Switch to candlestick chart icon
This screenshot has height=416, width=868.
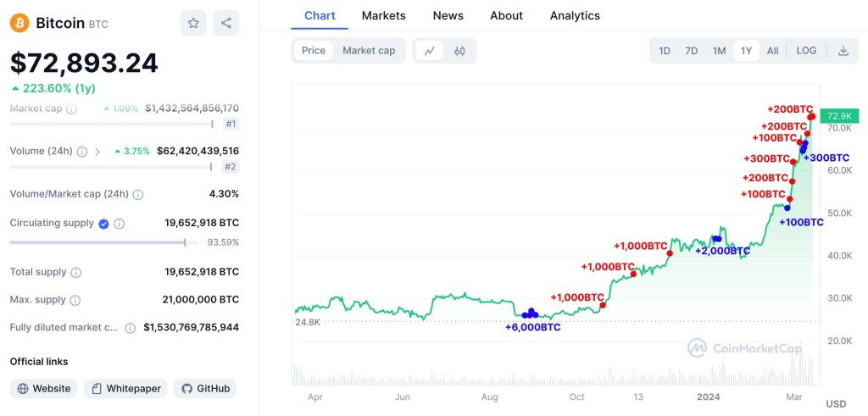tap(460, 51)
